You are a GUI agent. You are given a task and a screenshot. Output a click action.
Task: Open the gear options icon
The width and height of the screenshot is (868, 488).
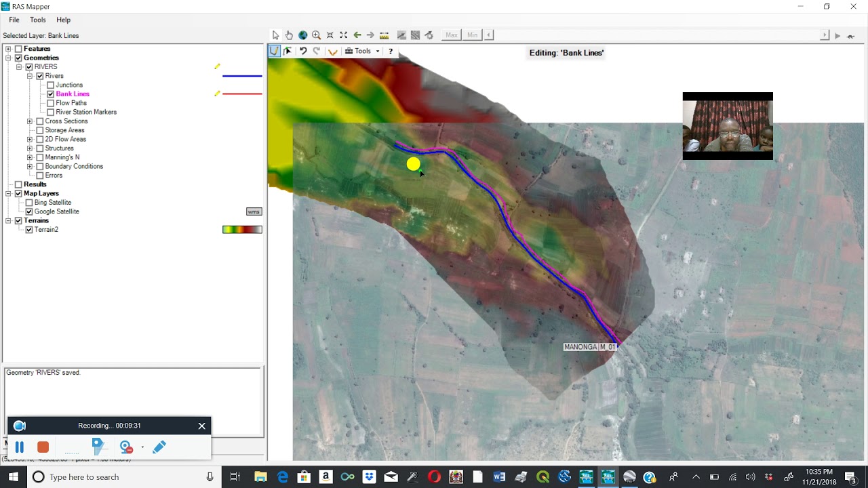[x=429, y=35]
